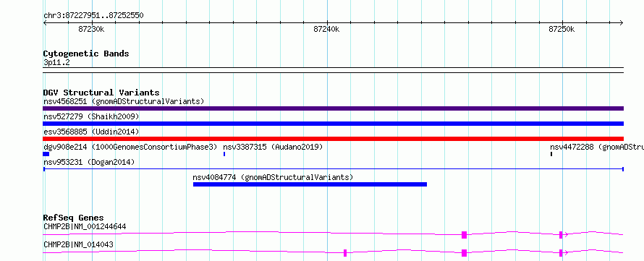
Task: Open the nsv3387315 (Audano2019) label
Action: pos(273,147)
